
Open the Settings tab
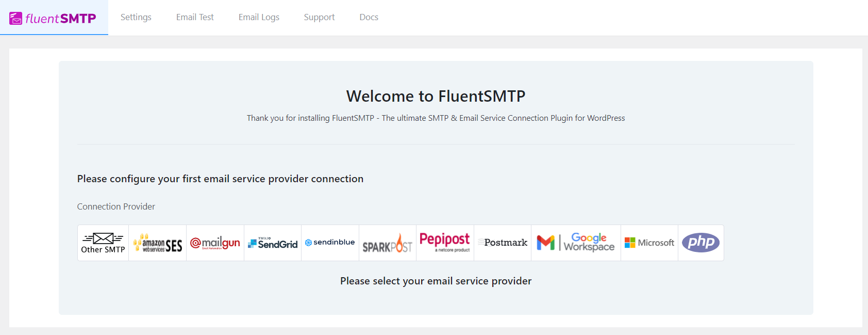[x=136, y=17]
